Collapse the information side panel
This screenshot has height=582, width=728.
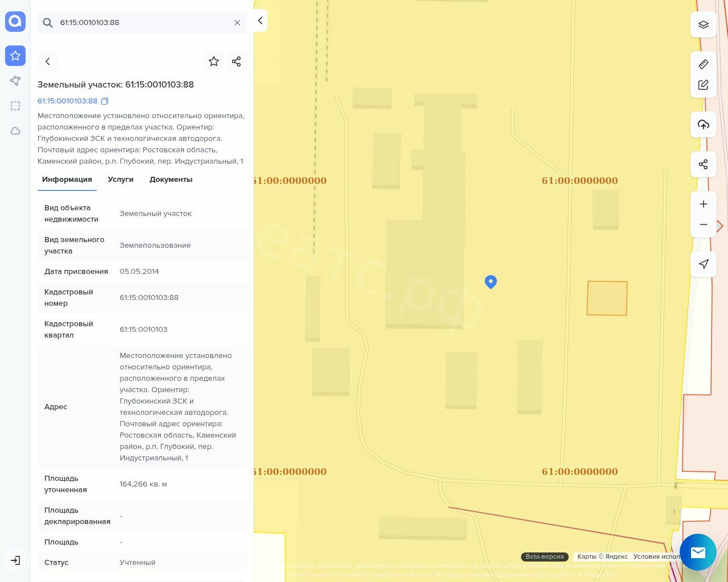(x=260, y=20)
